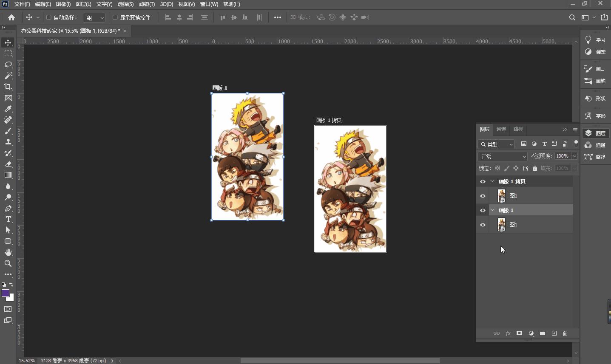Click the foreground purple color swatch
611x364 pixels.
(6, 293)
